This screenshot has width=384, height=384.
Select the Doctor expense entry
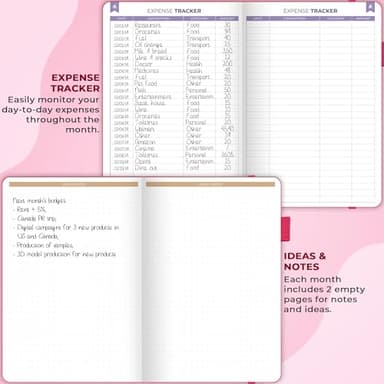pos(143,64)
